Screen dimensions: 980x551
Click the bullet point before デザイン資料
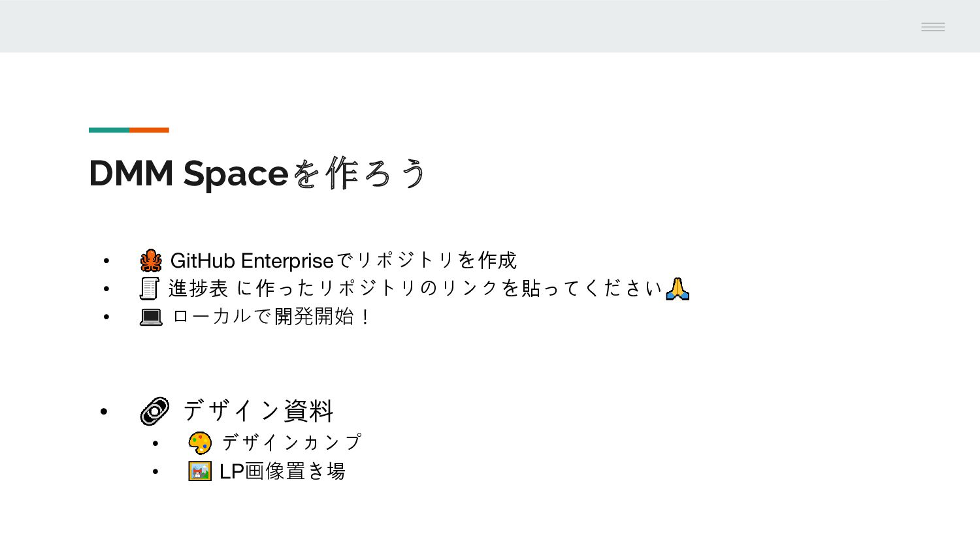point(104,411)
